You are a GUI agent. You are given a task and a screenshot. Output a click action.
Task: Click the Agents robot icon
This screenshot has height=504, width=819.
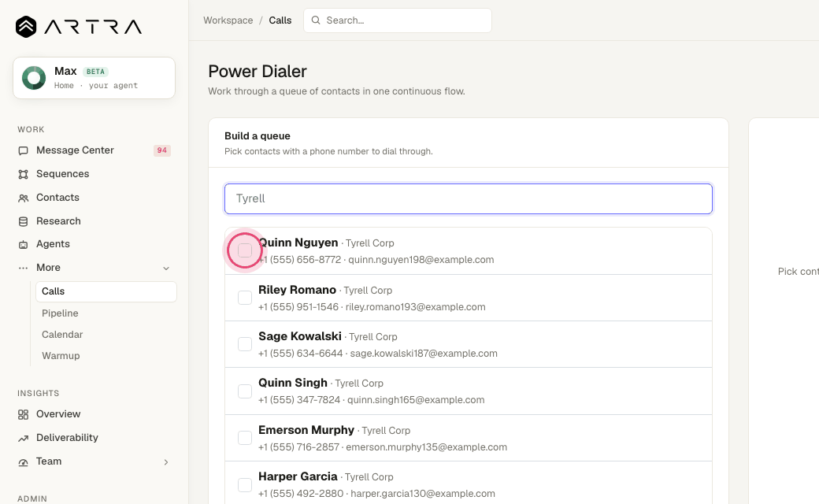tap(23, 244)
